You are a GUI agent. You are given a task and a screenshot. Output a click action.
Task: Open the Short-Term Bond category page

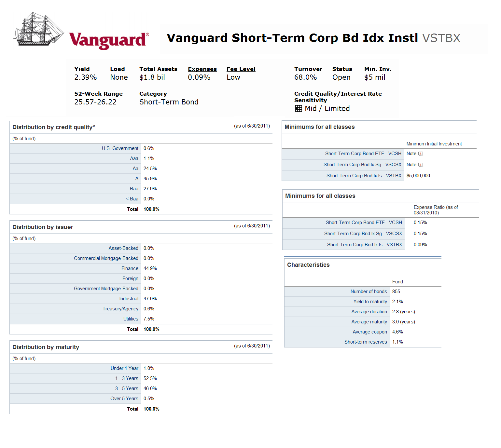pyautogui.click(x=169, y=102)
